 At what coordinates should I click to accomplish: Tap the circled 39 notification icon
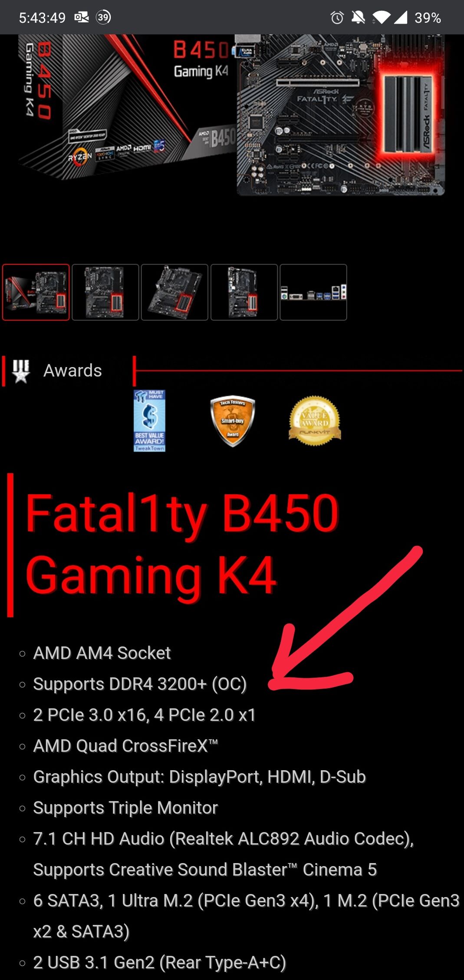[103, 17]
